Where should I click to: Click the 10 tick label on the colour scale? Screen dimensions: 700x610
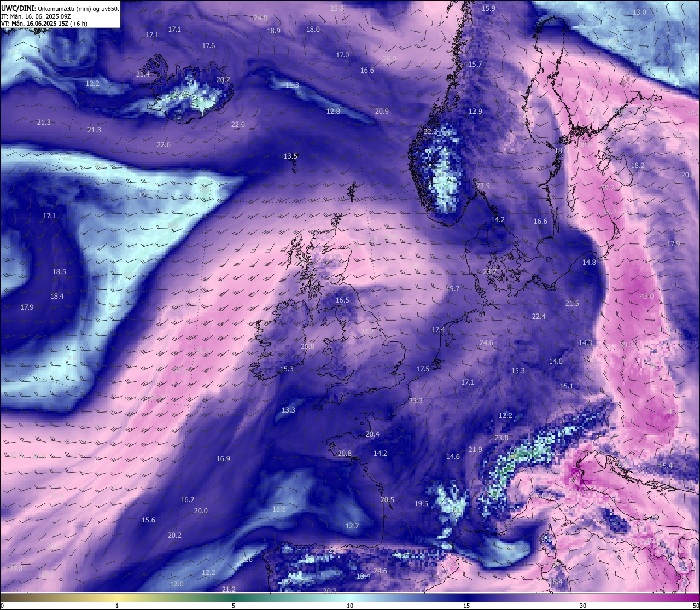pos(350,606)
